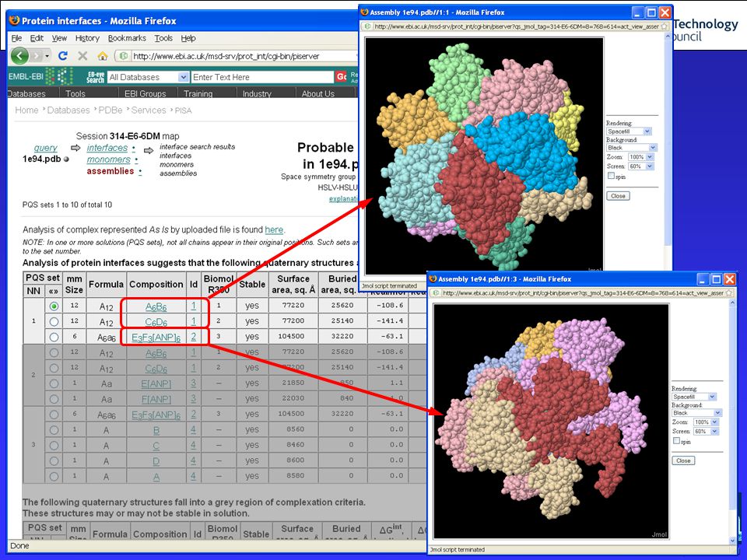Click page icon in Assembly 1:1 address bar
This screenshot has width=747, height=560.
pyautogui.click(x=369, y=26)
